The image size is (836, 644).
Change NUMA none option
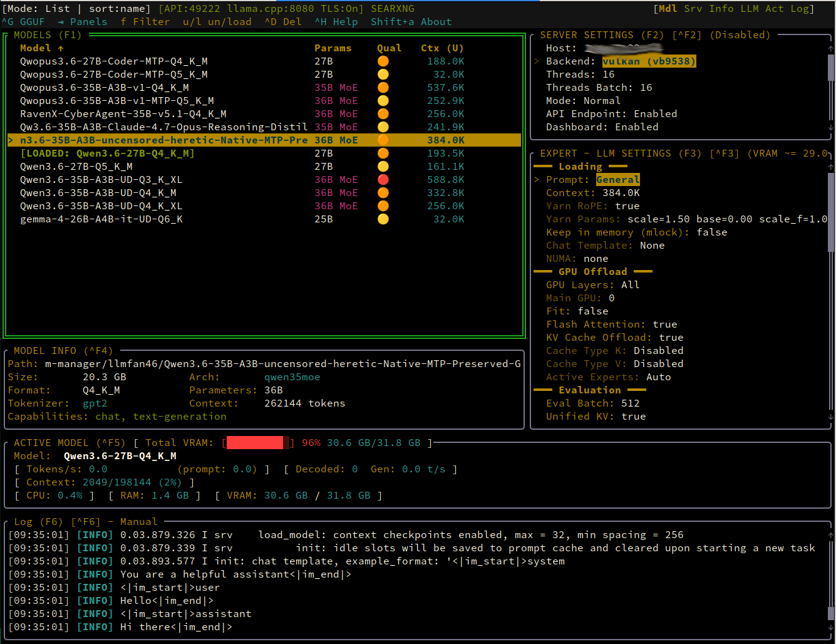[577, 259]
